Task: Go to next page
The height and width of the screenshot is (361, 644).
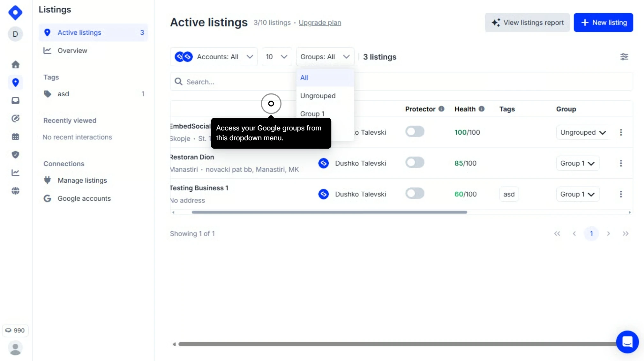Action: click(x=608, y=233)
